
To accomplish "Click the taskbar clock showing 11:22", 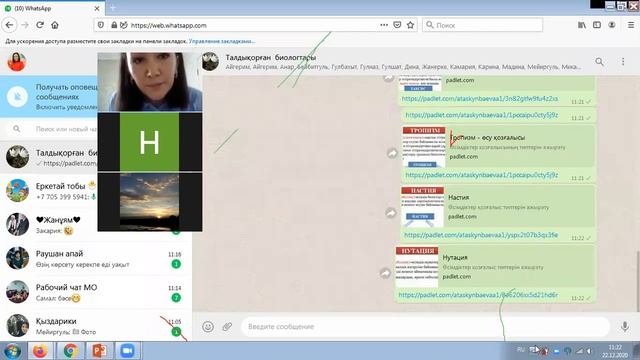I will [x=615, y=351].
